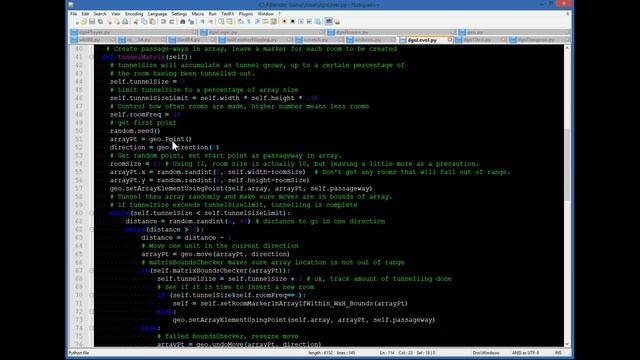Viewport: 640px width, 360px height.
Task: Click the Save All toolbar icon
Action: (100, 21)
